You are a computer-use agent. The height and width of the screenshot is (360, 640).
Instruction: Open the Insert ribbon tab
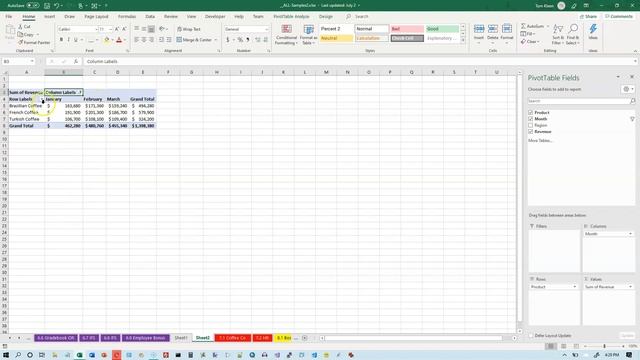point(50,17)
